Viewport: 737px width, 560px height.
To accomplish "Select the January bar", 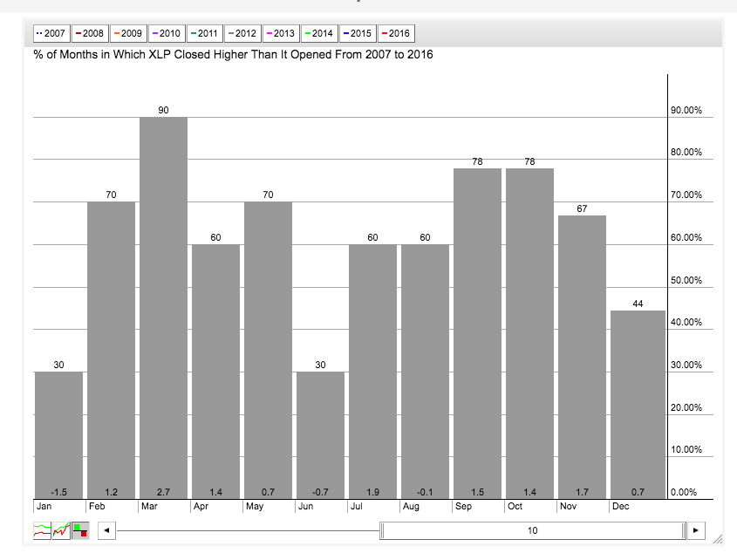I will (x=58, y=435).
